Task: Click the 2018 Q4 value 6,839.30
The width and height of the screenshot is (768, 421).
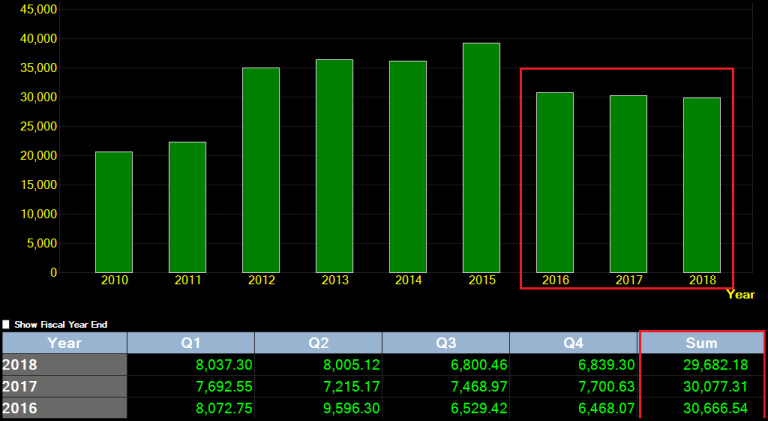Action: tap(606, 365)
